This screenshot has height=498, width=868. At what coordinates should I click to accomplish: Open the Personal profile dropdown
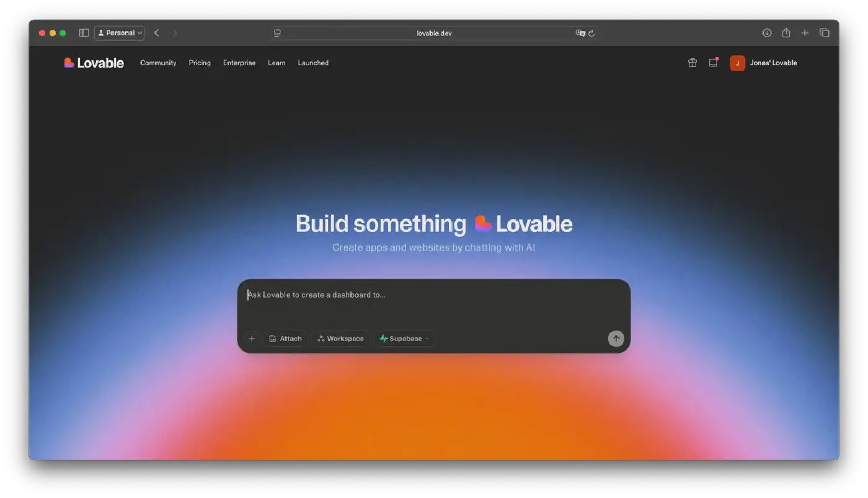[119, 32]
